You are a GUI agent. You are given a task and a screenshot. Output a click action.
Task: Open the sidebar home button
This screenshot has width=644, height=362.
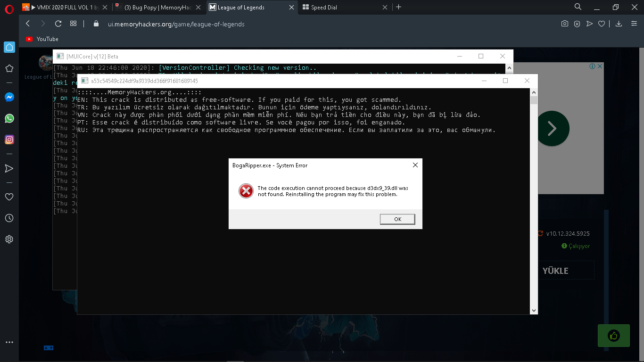pos(9,47)
